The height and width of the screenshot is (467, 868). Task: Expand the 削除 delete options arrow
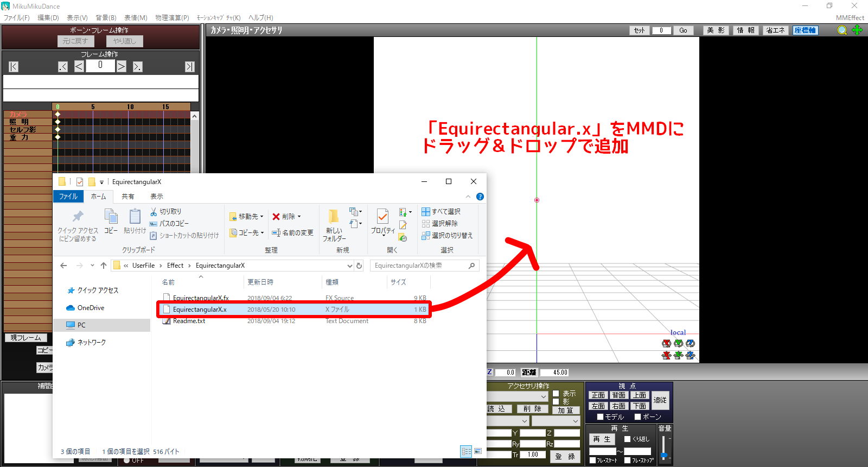[x=299, y=217]
